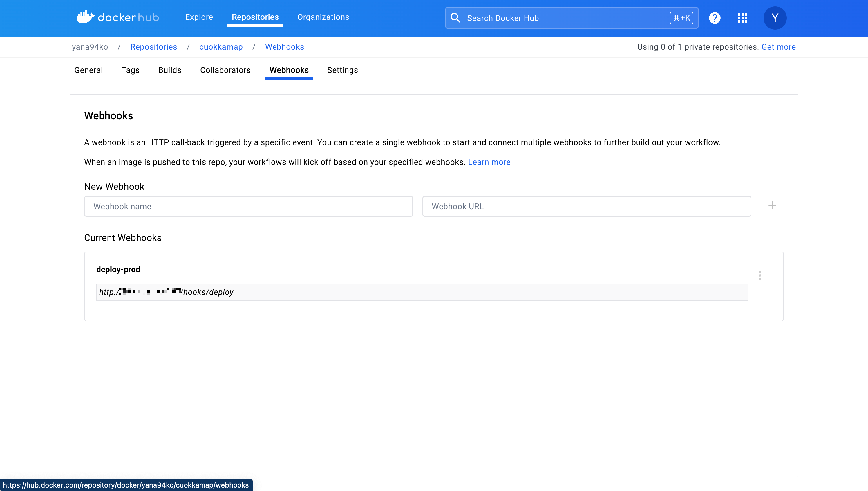This screenshot has width=868, height=491.
Task: Open the Y user avatar menu
Action: [775, 18]
